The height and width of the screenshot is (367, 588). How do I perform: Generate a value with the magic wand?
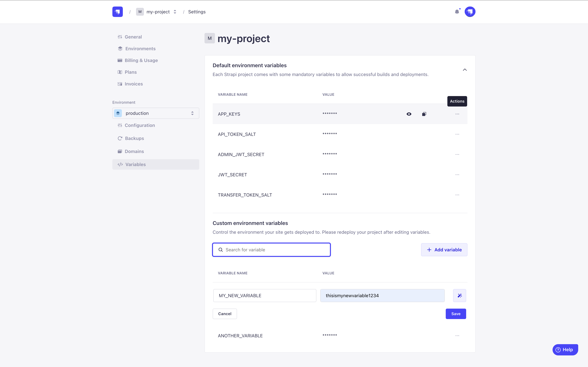click(x=459, y=295)
